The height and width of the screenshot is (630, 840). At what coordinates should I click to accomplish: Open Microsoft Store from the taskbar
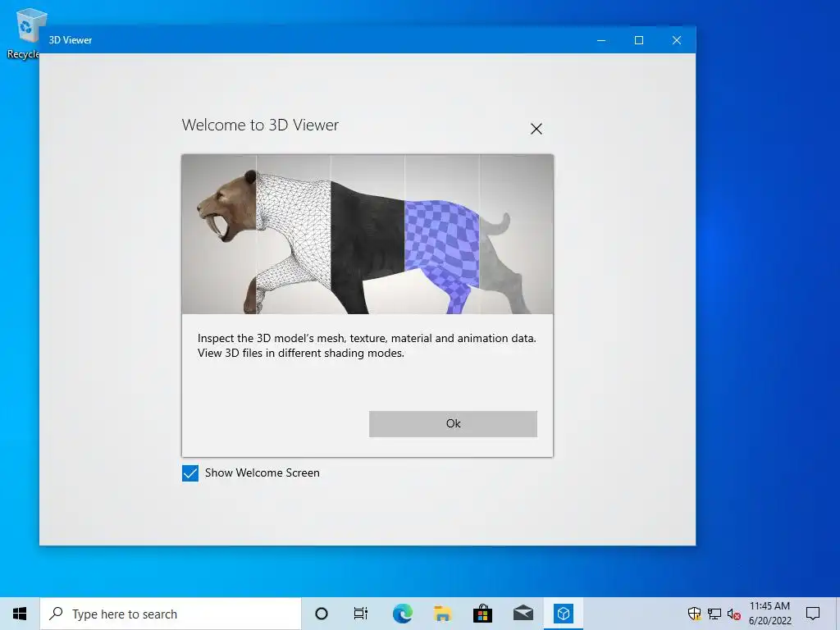tap(482, 614)
